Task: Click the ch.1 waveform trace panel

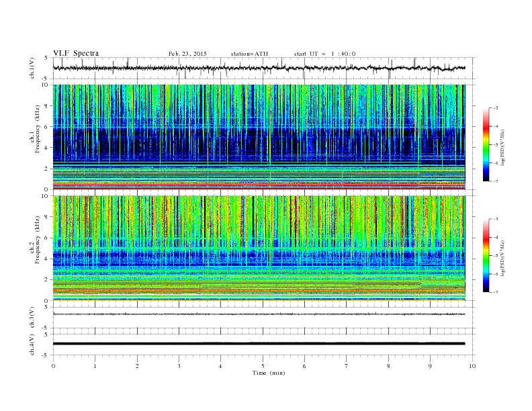Action: click(264, 68)
